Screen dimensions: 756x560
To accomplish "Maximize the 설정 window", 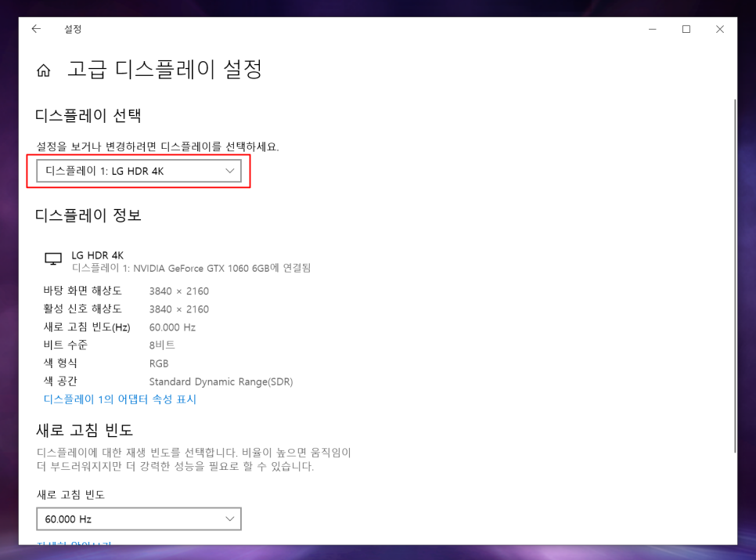I will click(x=686, y=29).
